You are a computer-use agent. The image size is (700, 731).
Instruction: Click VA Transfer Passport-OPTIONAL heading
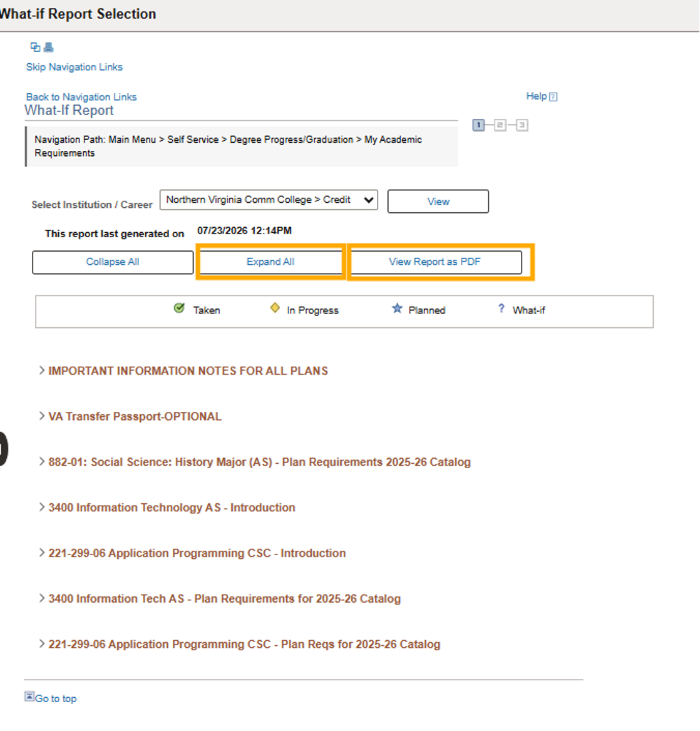point(135,417)
